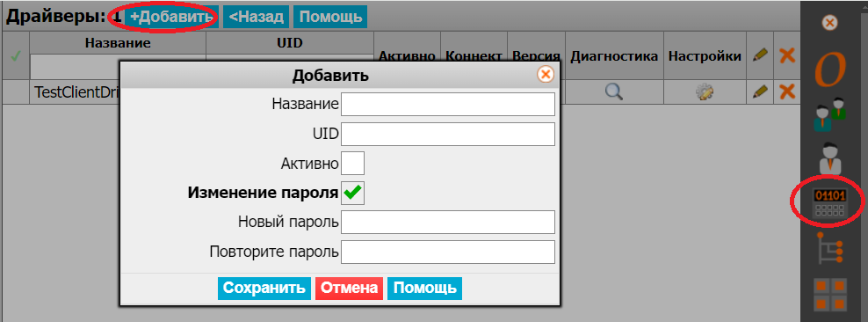Click the green checkmark header select-all cell

coord(15,56)
